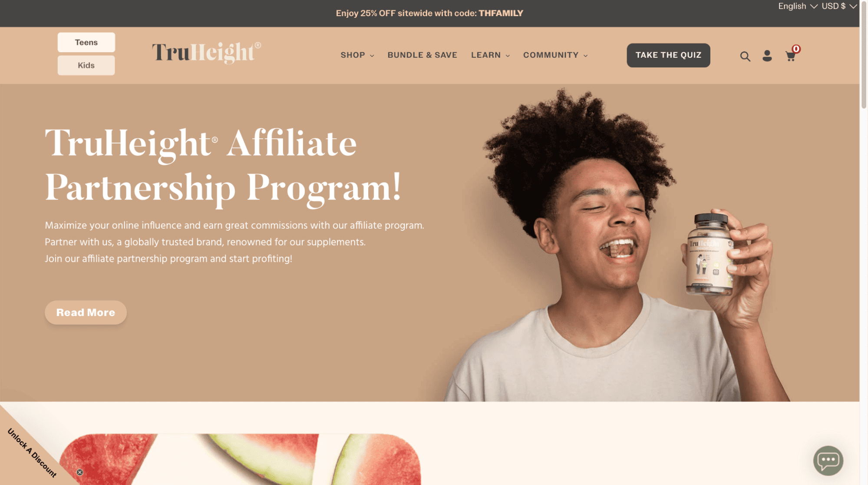Click the watermelon image thumbnail
Viewport: 868px width, 485px height.
click(240, 459)
